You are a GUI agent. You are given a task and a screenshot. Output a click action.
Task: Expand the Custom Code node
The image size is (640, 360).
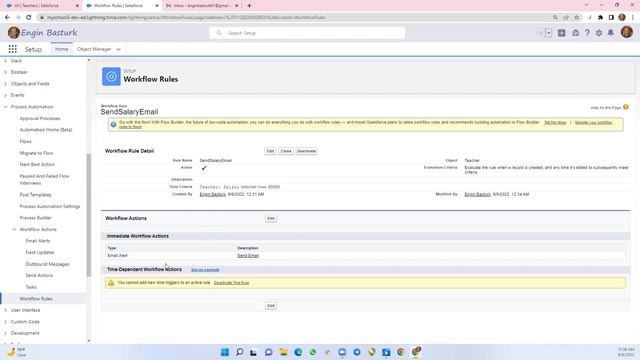pyautogui.click(x=5, y=322)
